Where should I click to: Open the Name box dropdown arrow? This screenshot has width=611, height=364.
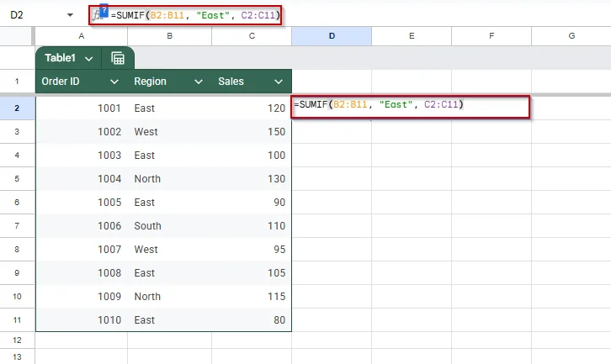70,15
